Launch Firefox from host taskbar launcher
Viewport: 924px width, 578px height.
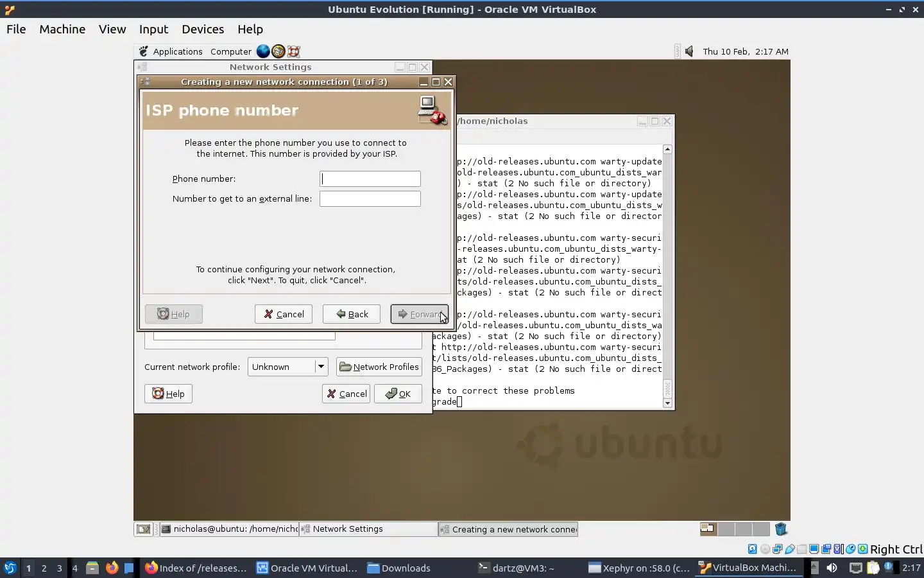click(112, 568)
